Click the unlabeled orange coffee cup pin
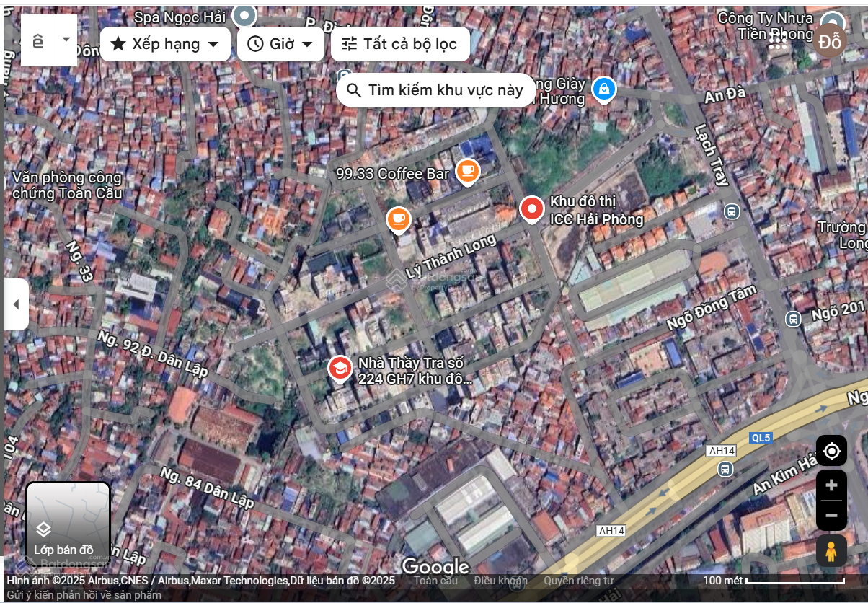This screenshot has height=603, width=868. [399, 219]
